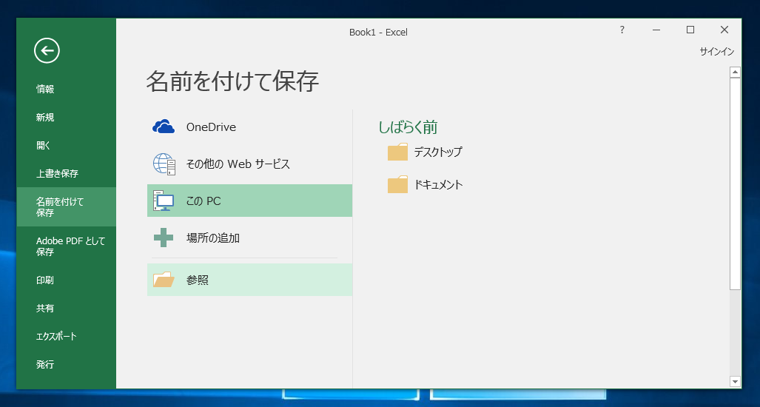Choose この PC label text
The width and height of the screenshot is (760, 407).
click(x=204, y=201)
